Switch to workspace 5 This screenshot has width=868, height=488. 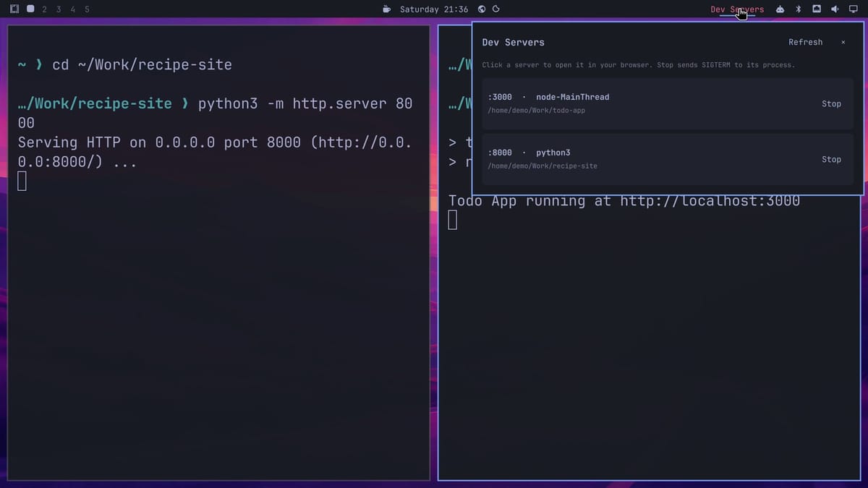87,9
